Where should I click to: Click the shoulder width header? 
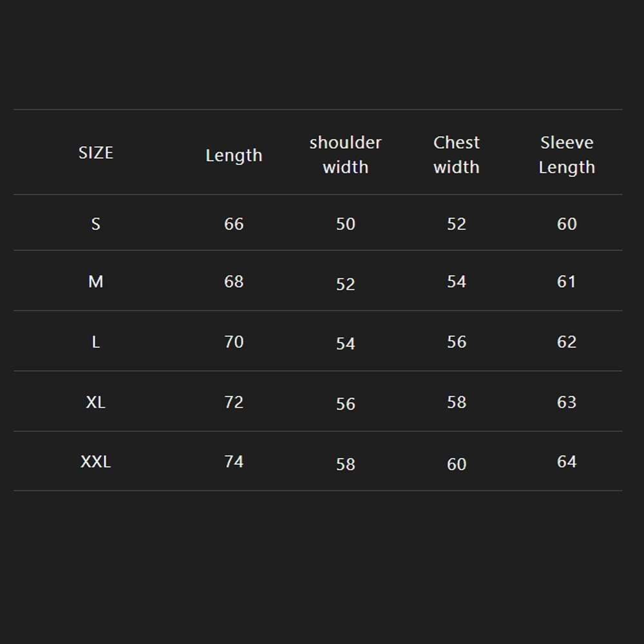pyautogui.click(x=345, y=155)
